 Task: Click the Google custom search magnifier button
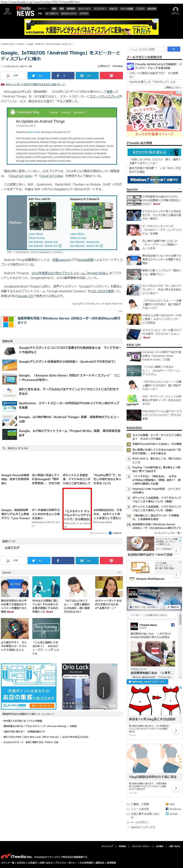174,49
